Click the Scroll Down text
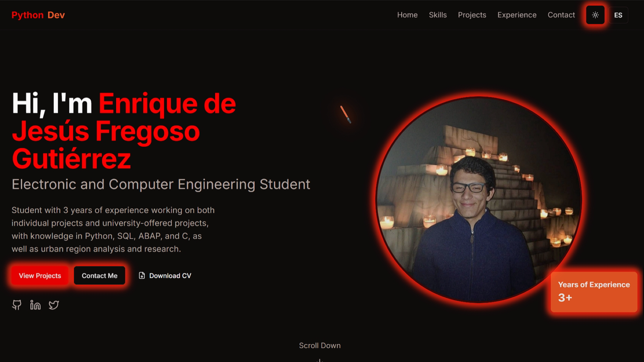The height and width of the screenshot is (362, 644). [320, 346]
